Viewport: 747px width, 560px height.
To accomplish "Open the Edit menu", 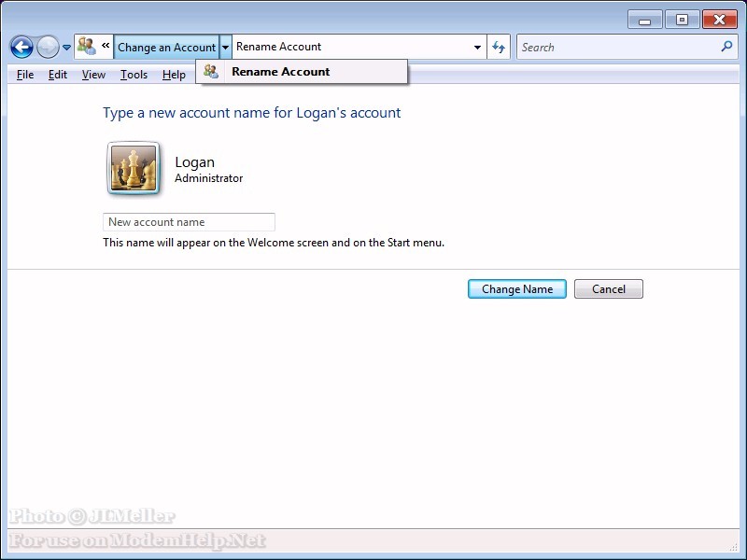I will click(58, 75).
